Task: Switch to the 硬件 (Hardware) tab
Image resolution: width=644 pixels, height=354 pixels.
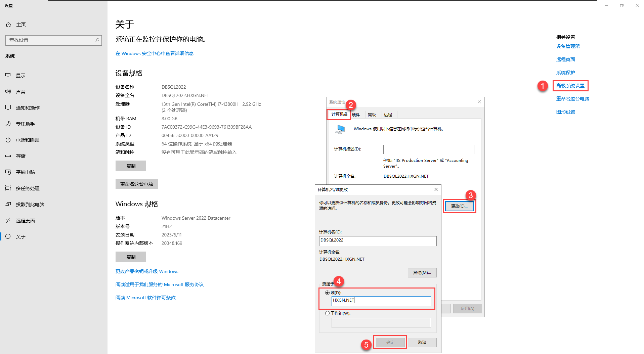Action: (356, 115)
